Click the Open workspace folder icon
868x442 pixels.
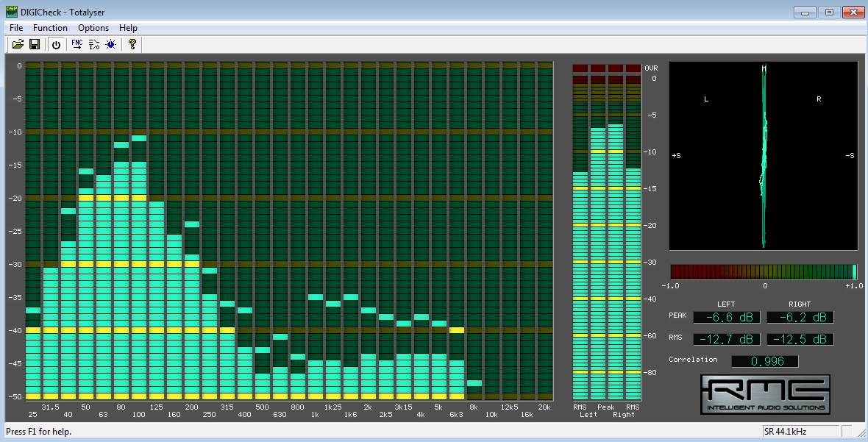point(18,44)
